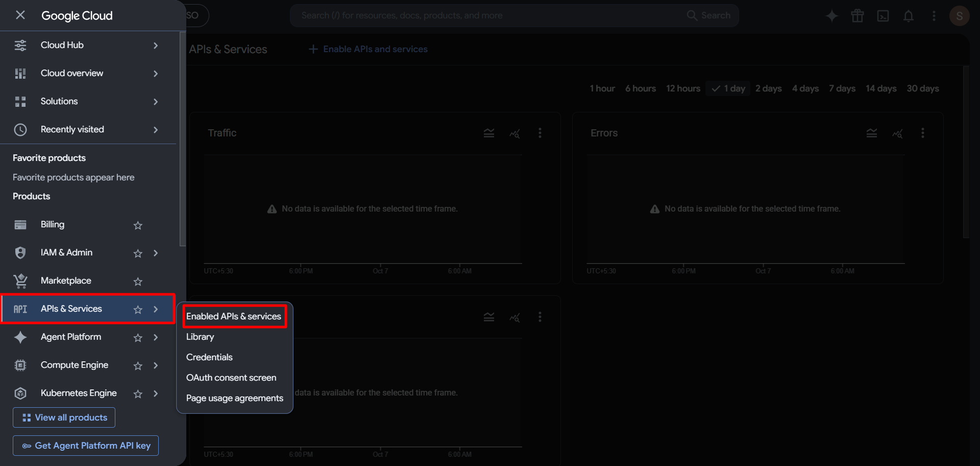The height and width of the screenshot is (466, 980).
Task: Click the user account avatar S
Action: pos(960,16)
